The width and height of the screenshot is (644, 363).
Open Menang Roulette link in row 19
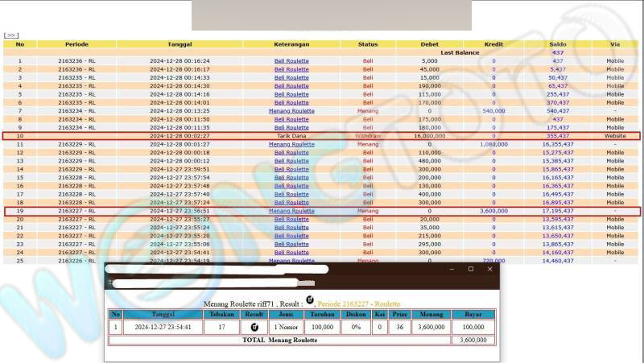291,211
